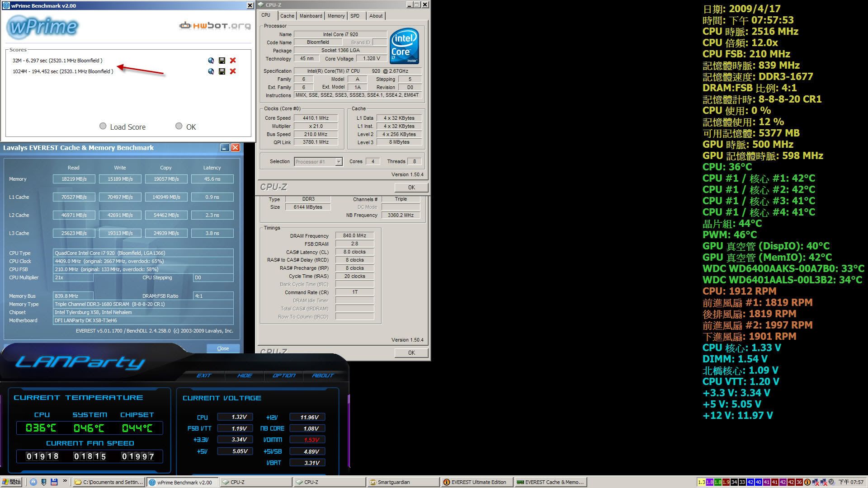Click the dark red 1.9 tray sensor icon
Viewport: 868px width, 488px height.
pyautogui.click(x=726, y=482)
